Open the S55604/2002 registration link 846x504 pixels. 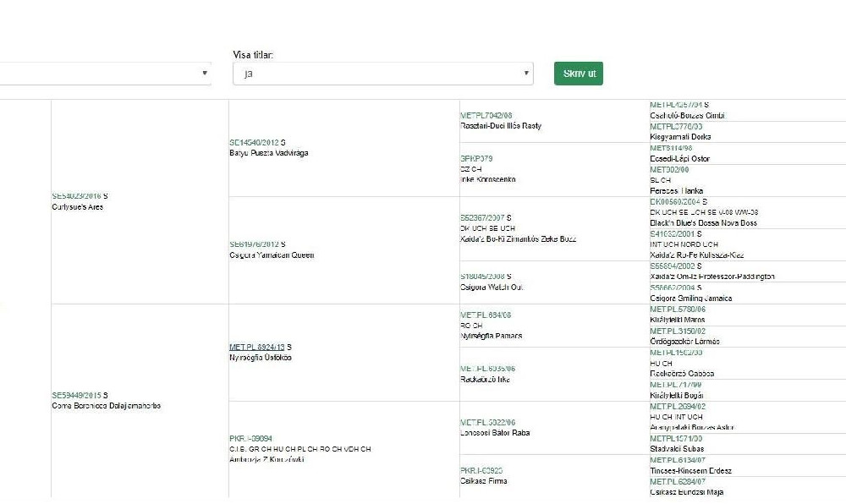(x=673, y=266)
